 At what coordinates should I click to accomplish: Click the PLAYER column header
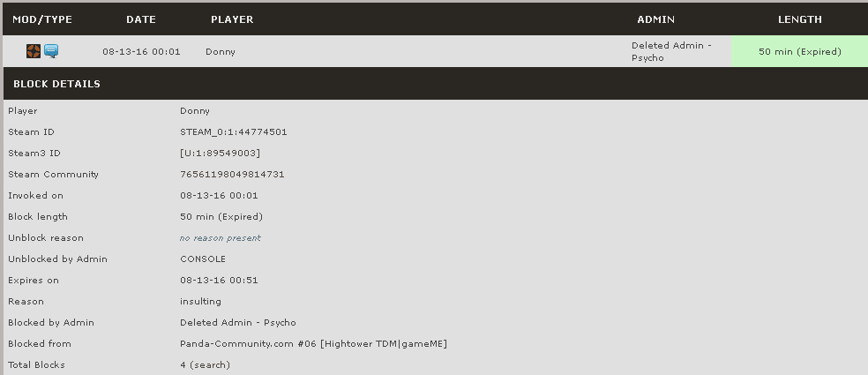pos(232,19)
